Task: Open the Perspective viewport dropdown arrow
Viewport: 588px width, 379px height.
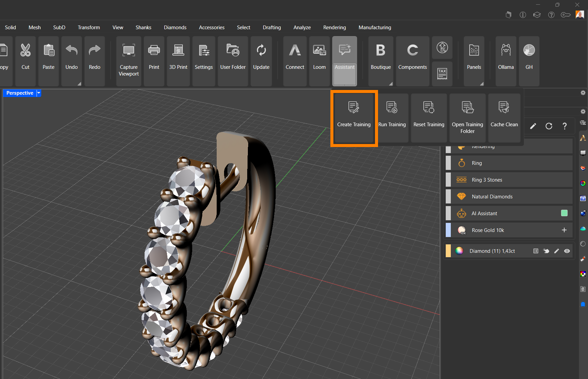Action: tap(39, 93)
